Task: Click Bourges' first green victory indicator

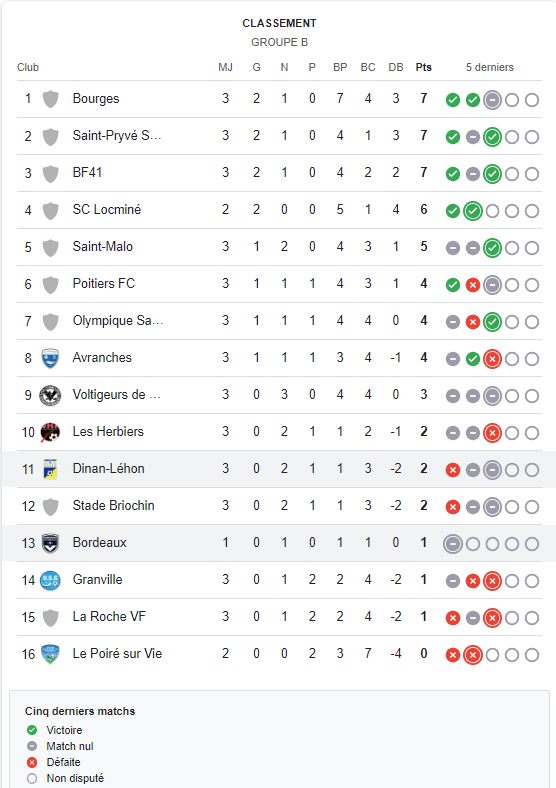Action: coord(453,100)
